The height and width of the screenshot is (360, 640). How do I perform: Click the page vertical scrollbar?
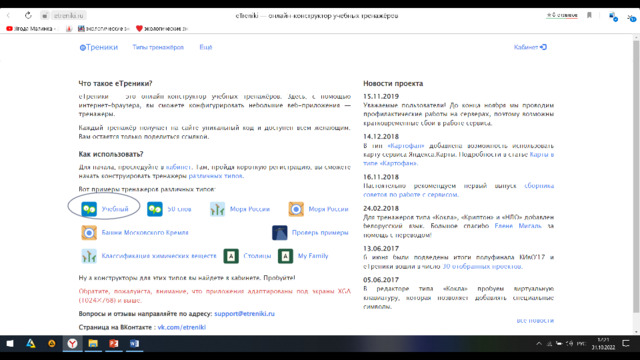pyautogui.click(x=636, y=176)
